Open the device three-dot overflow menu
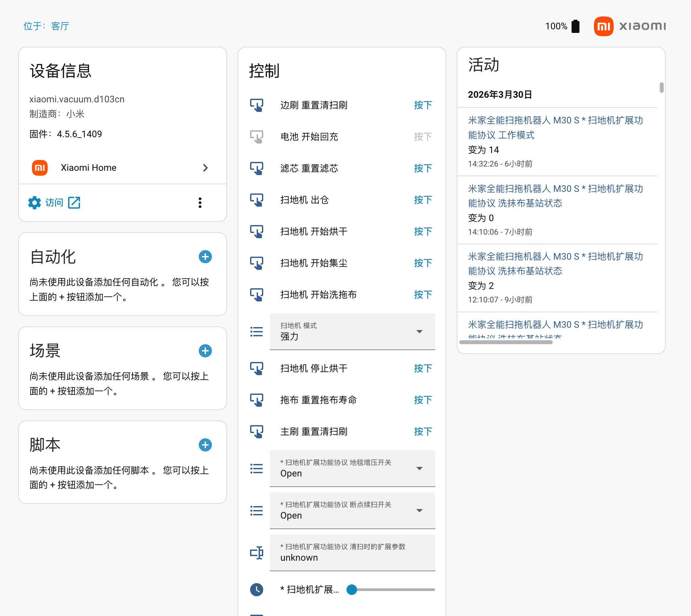This screenshot has width=691, height=616. 200,203
